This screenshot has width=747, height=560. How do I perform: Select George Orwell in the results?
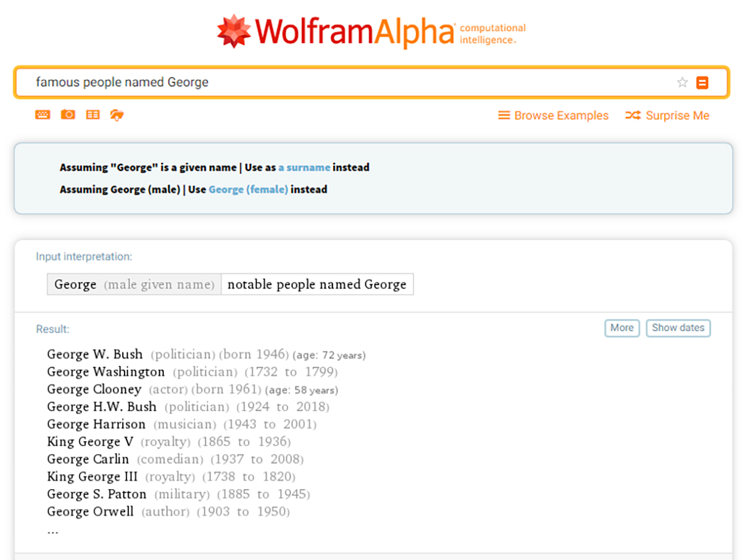click(90, 512)
